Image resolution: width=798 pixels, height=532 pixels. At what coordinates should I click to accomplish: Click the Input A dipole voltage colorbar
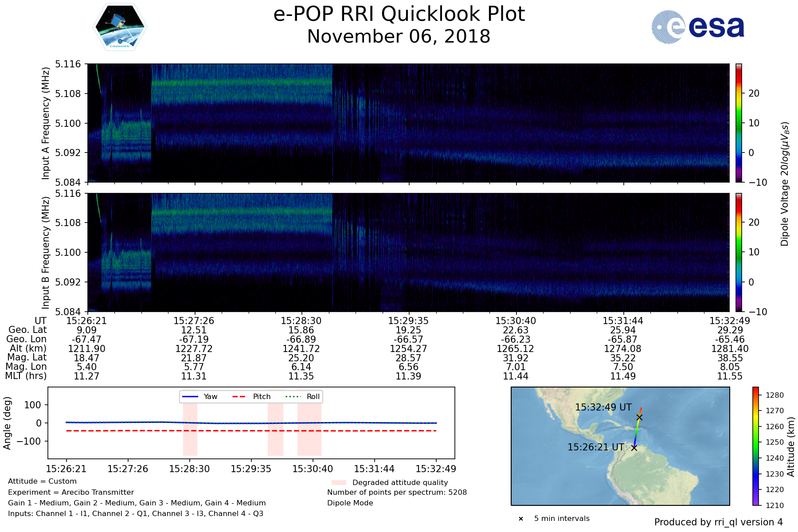(x=739, y=123)
